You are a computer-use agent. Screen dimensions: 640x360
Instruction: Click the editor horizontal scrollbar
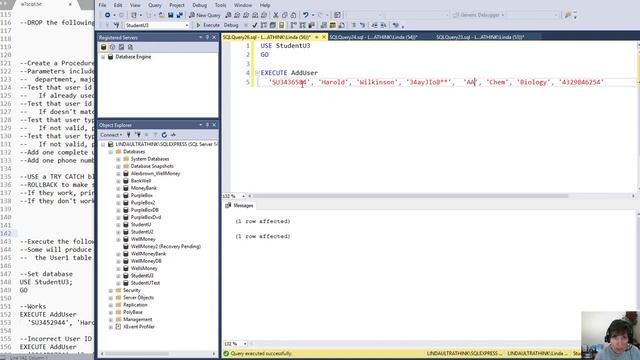[x=410, y=196]
